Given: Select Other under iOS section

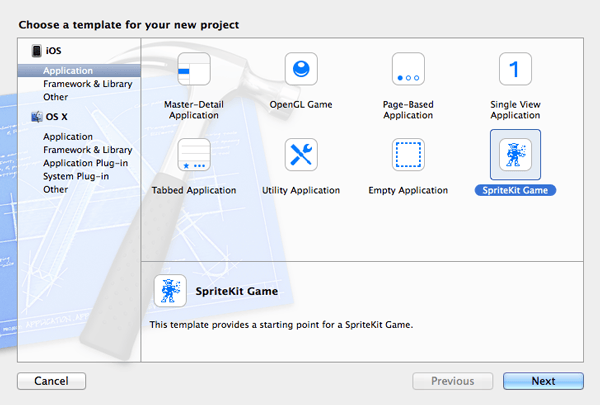Looking at the screenshot, I should [56, 97].
